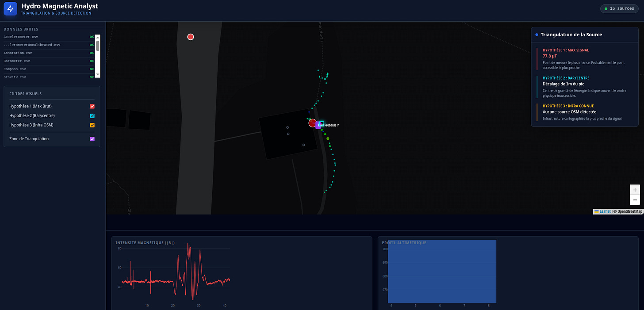
Task: Open the OpenStreetMap attribution link
Action: click(x=630, y=211)
